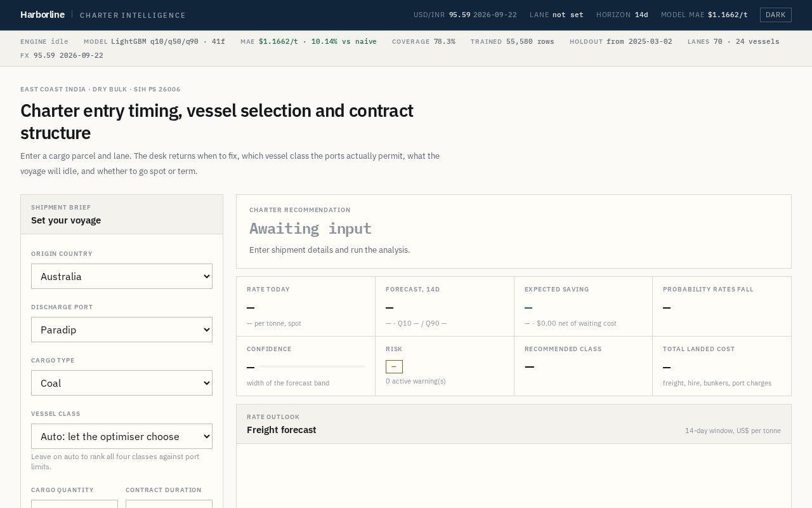Image resolution: width=812 pixels, height=508 pixels.
Task: Click the Forecast, 14D metric card
Action: click(x=445, y=307)
